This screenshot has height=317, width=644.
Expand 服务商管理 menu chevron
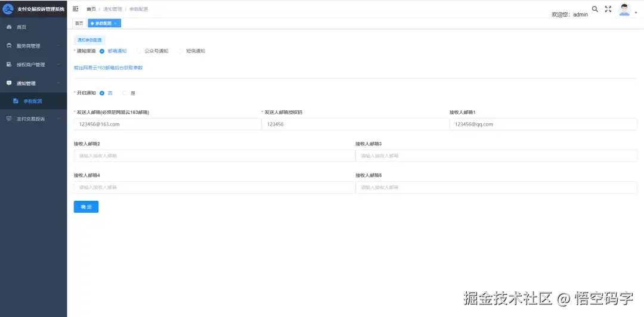58,46
